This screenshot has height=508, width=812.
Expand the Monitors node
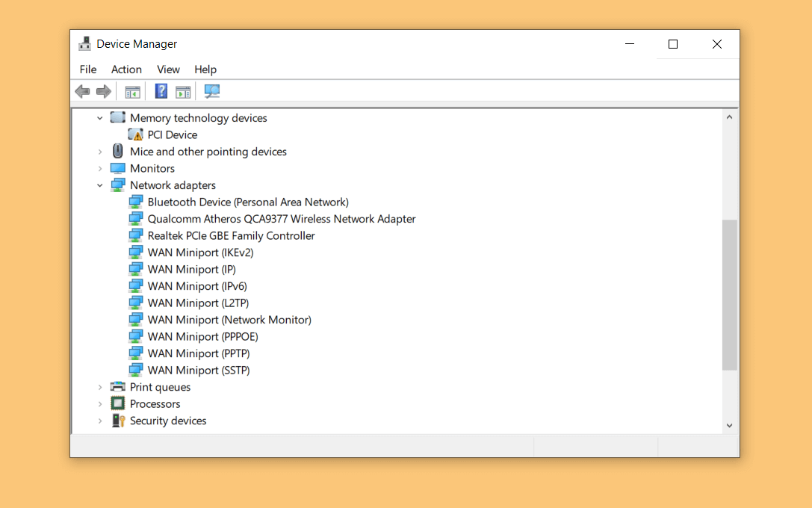100,168
